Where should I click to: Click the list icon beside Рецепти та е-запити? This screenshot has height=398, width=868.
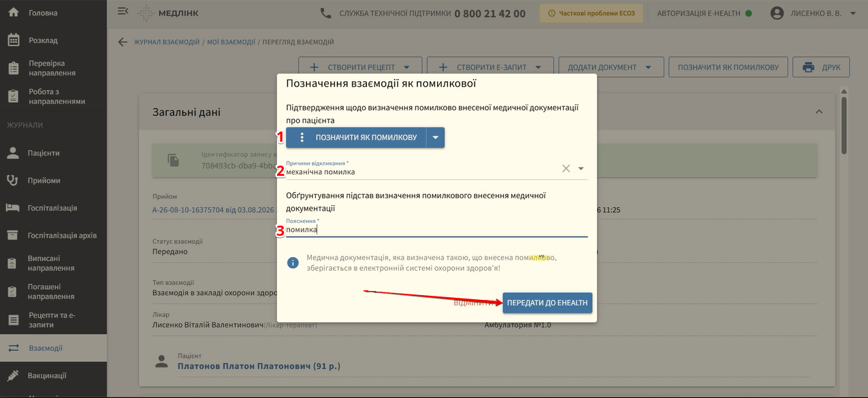point(13,320)
